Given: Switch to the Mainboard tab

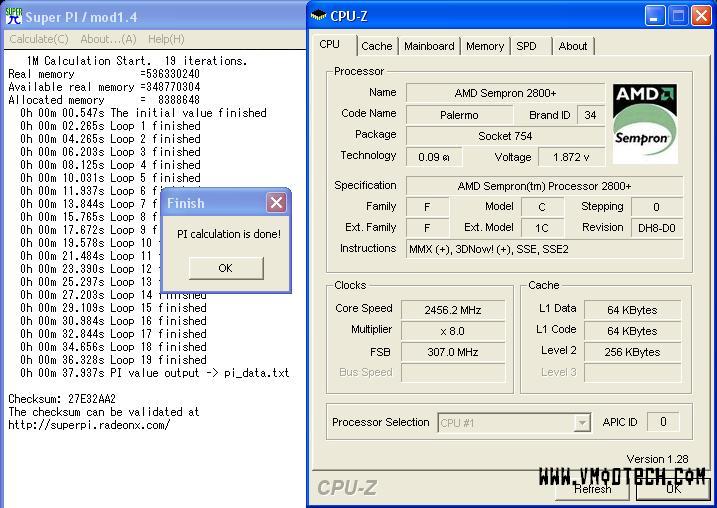Looking at the screenshot, I should (429, 46).
